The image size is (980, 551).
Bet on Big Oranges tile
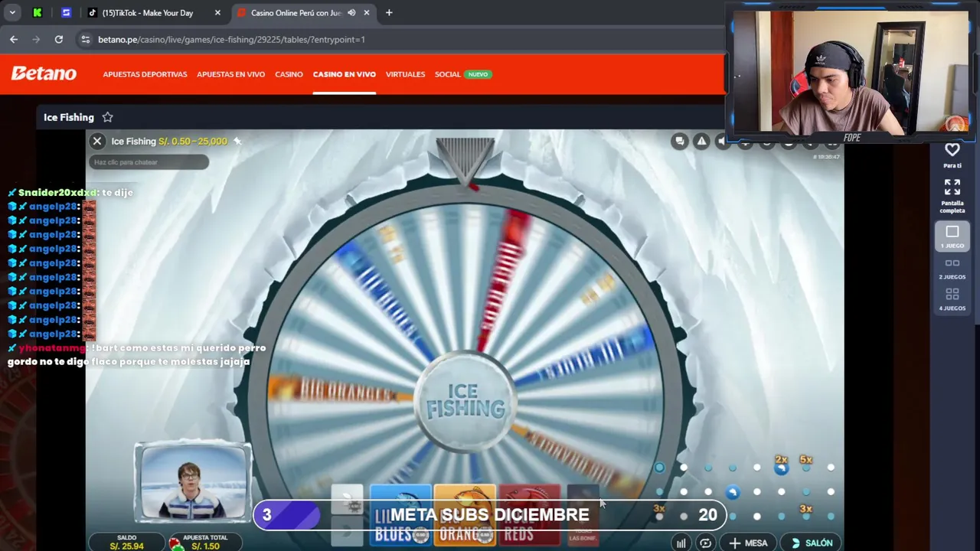click(465, 517)
